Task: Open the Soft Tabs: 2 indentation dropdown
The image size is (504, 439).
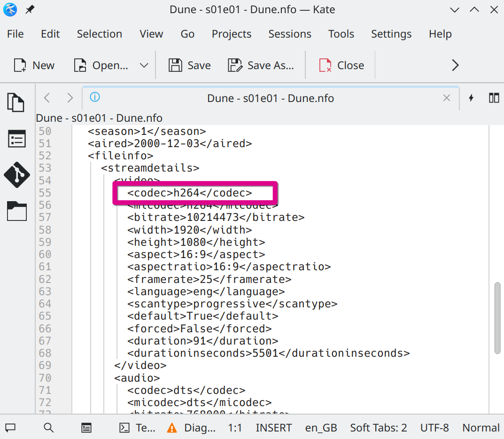Action: 378,428
